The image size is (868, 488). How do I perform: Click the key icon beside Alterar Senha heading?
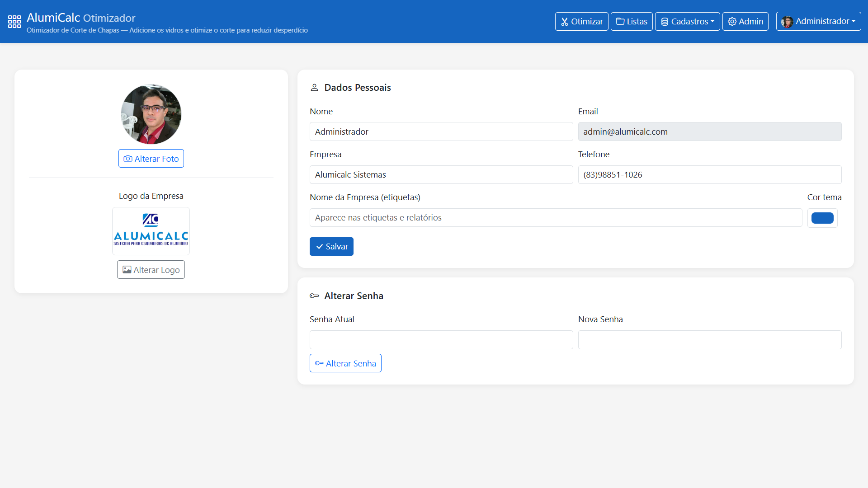pos(314,296)
